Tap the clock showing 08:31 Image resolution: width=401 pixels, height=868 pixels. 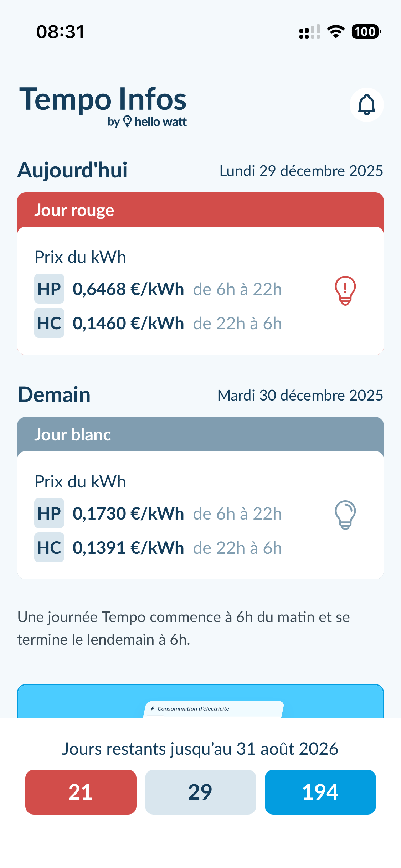[60, 32]
